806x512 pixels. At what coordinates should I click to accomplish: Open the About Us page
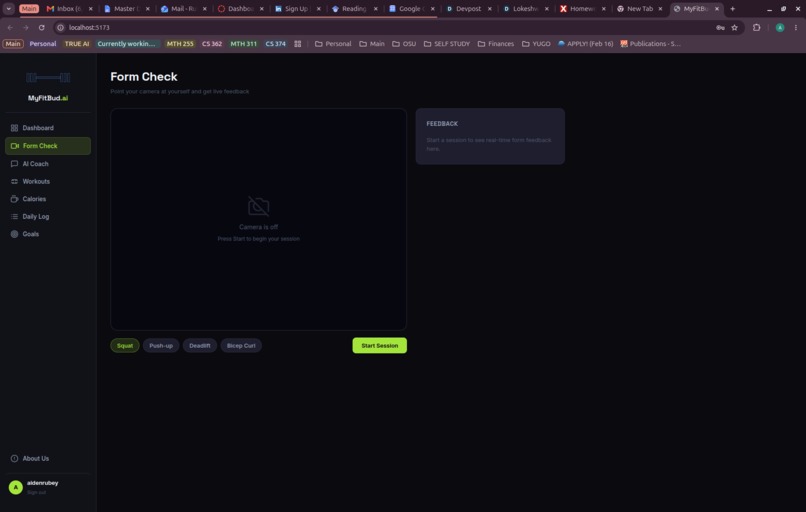click(x=48, y=459)
